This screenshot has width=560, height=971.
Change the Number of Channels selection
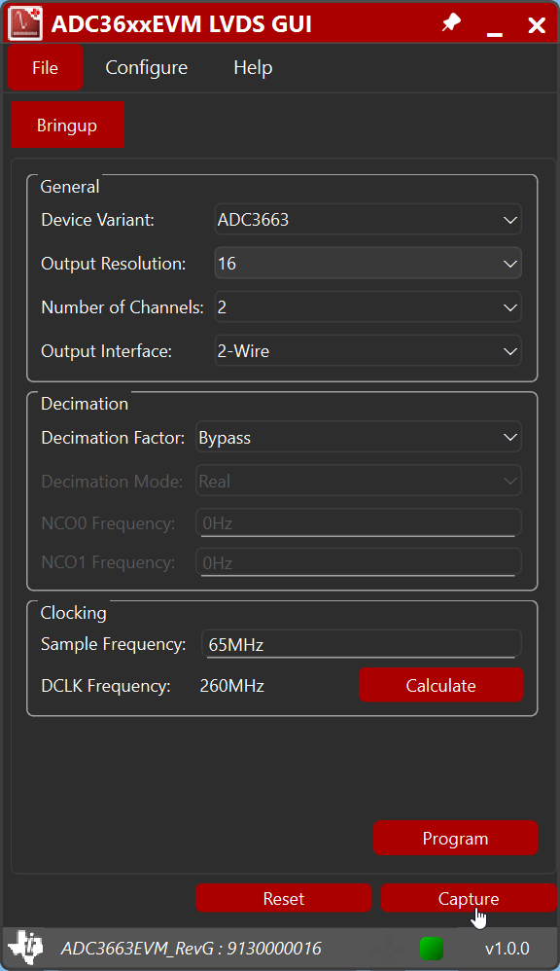click(367, 306)
